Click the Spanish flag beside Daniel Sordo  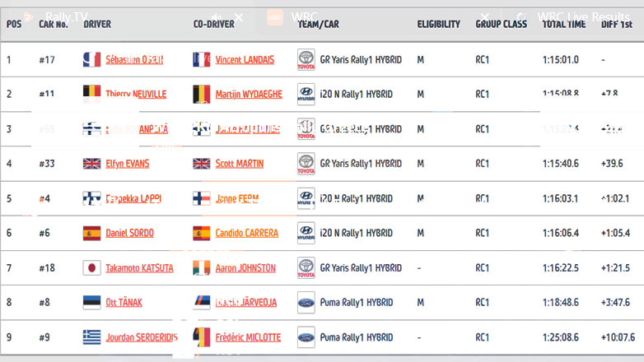pyautogui.click(x=91, y=233)
